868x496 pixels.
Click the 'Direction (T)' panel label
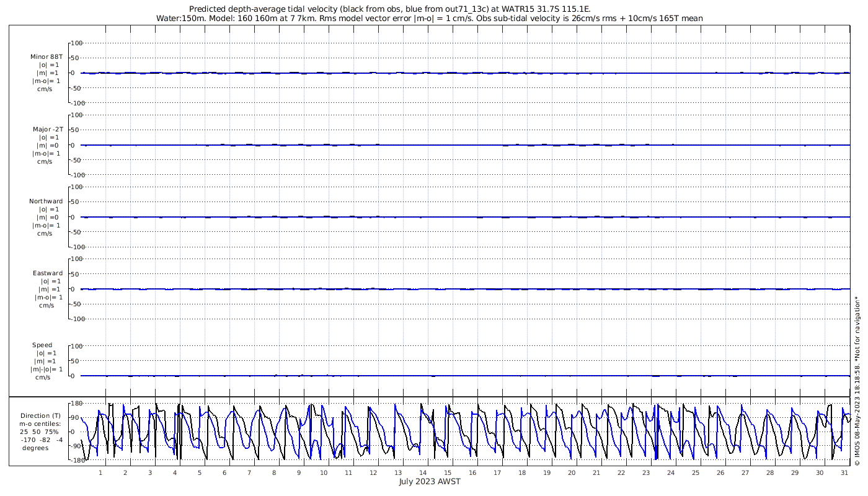(40, 416)
